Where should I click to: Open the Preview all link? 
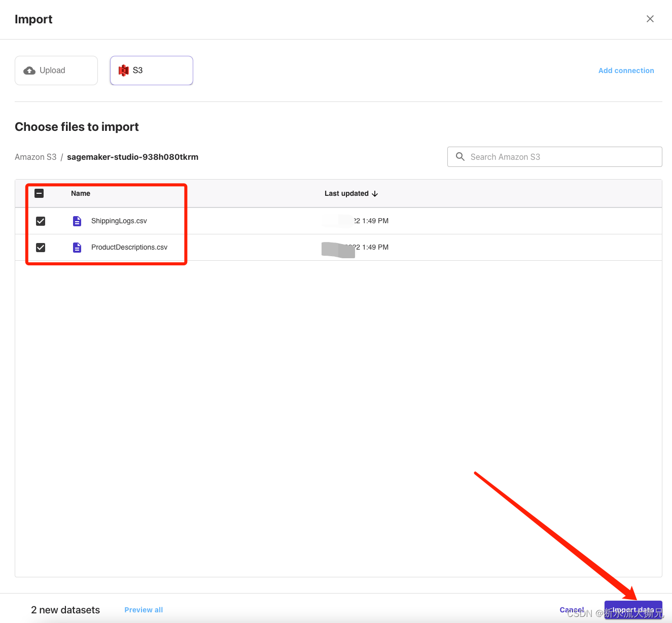coord(144,610)
